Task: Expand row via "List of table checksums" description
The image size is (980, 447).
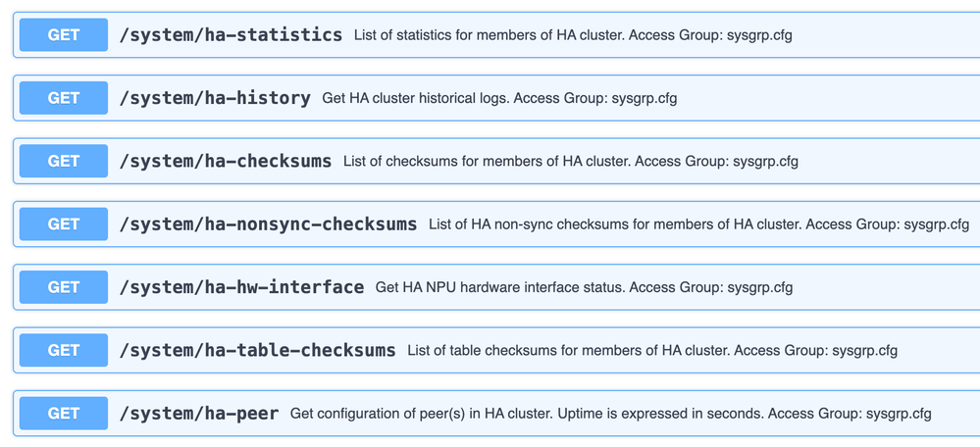Action: [652, 350]
